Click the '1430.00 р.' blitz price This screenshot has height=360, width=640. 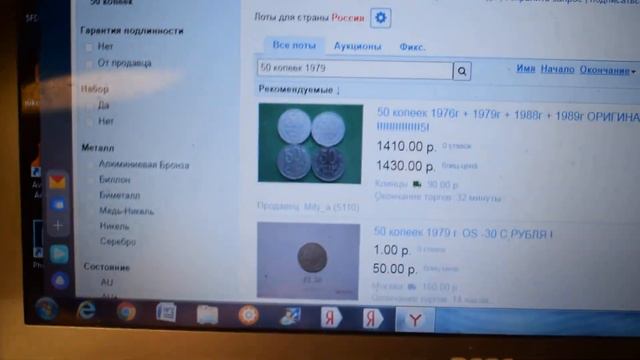click(406, 166)
